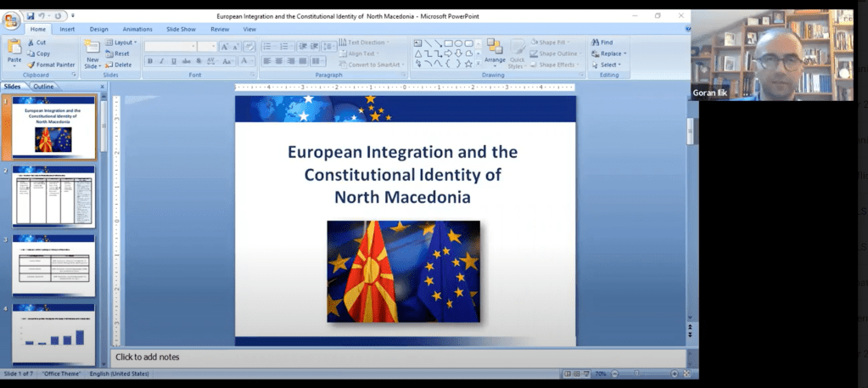Click the Paste clipboard icon
The height and width of the screenshot is (388, 868).
14,49
